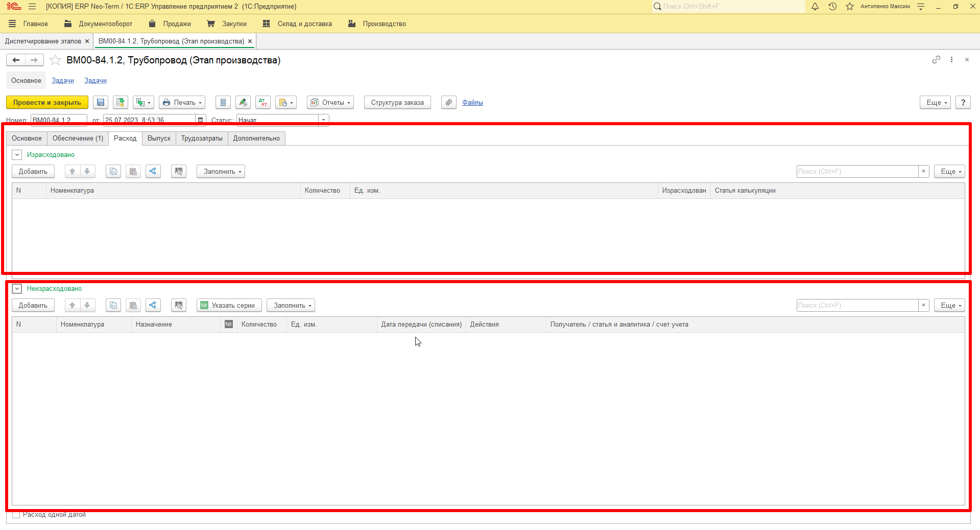Open the Create-based-on dropdown icon
Viewport: 980px width, 530px height.
click(144, 103)
